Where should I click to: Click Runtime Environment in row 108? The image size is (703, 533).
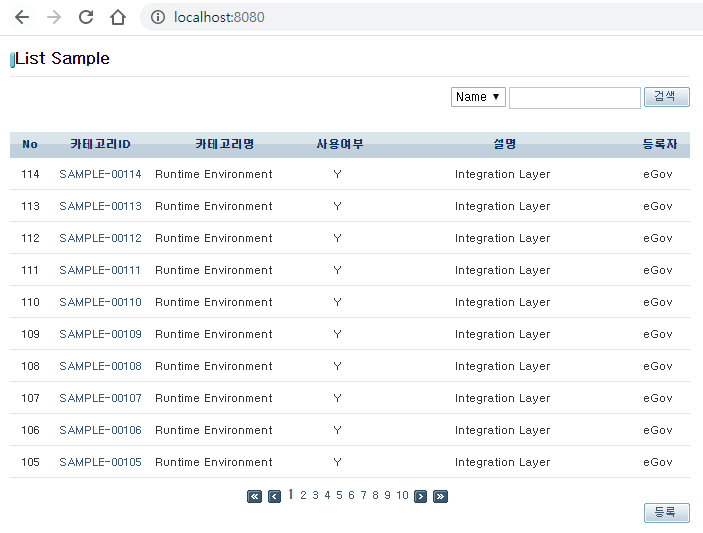(214, 366)
